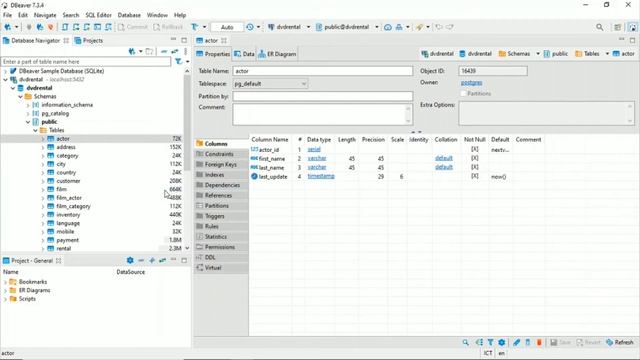Open the Scripts folder in Project panel
This screenshot has height=360, width=640.
click(x=27, y=299)
